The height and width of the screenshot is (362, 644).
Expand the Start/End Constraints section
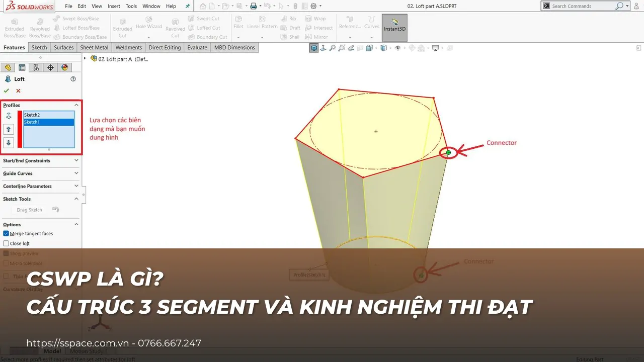[76, 160]
